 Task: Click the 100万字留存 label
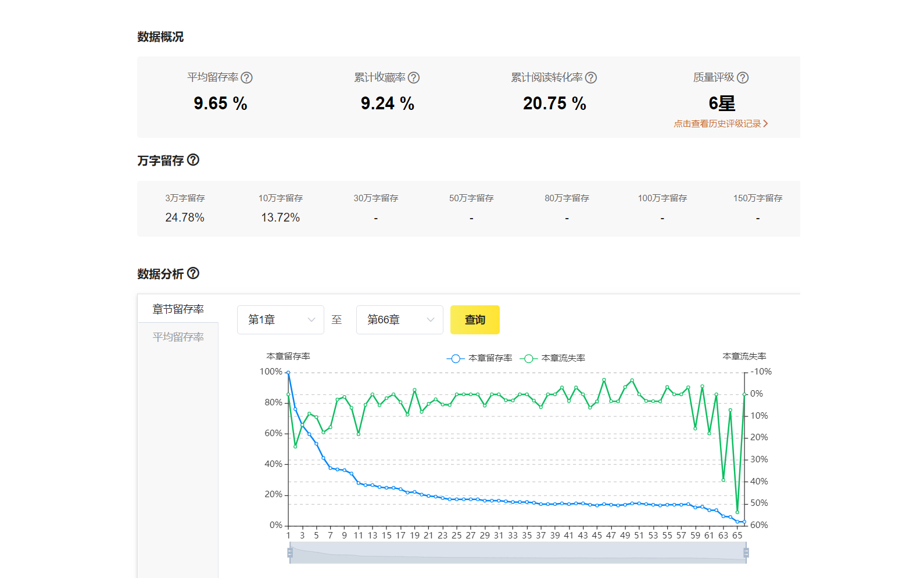click(662, 198)
